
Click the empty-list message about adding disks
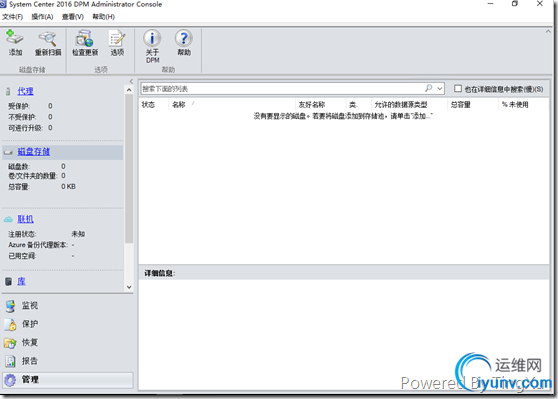click(x=343, y=116)
